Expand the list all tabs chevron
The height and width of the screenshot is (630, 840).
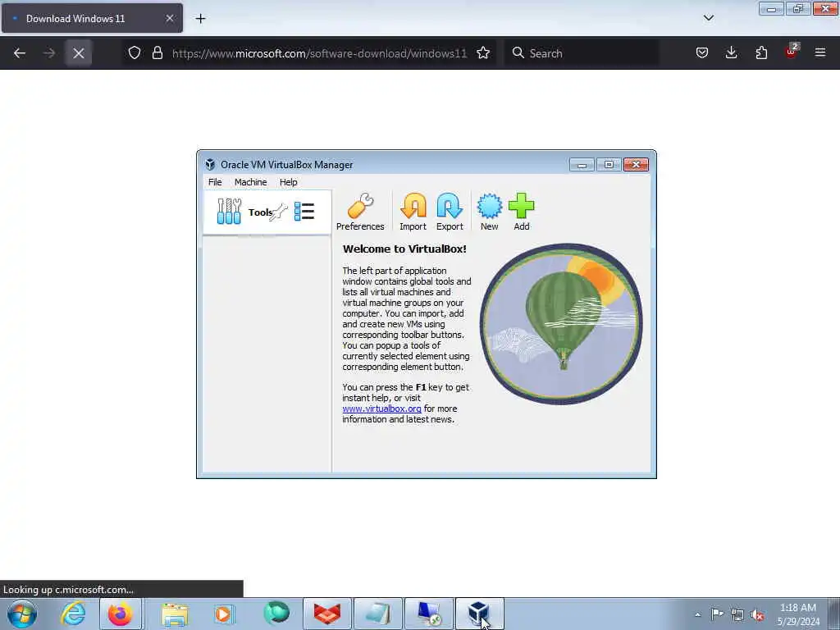[708, 18]
